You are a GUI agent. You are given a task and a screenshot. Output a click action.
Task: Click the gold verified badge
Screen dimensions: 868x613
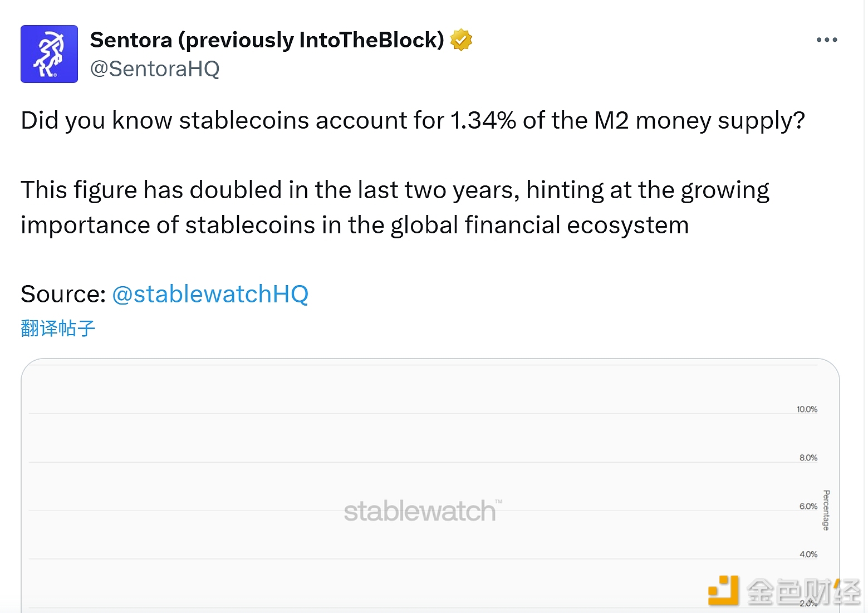coord(461,40)
